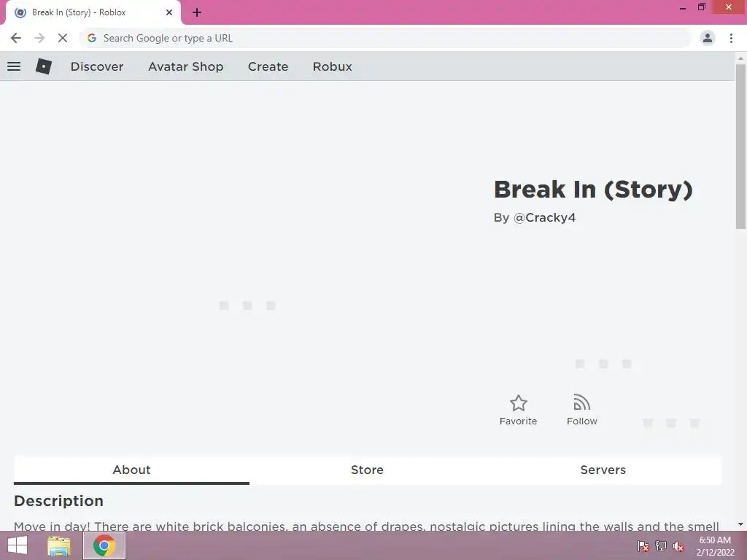This screenshot has height=560, width=747.
Task: Favorite the game with star icon
Action: coord(519,410)
